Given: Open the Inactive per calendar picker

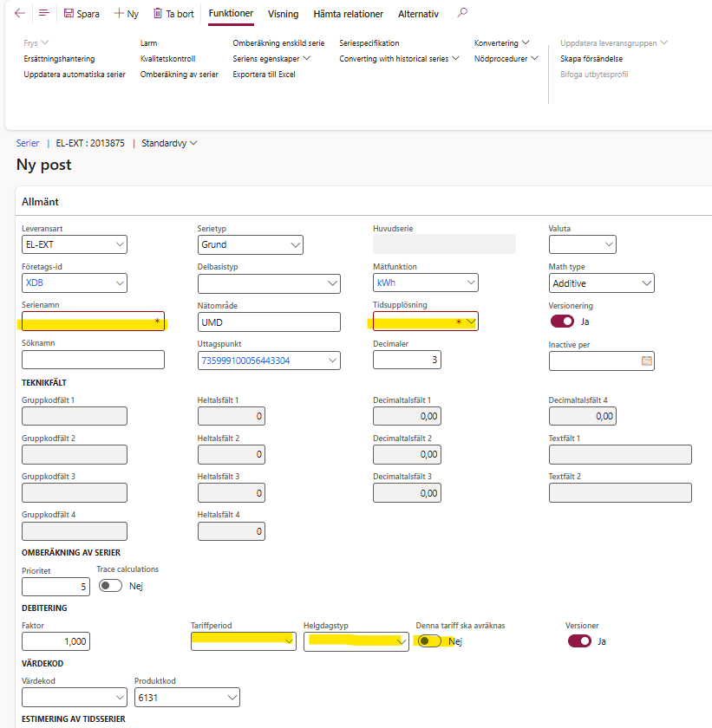Looking at the screenshot, I should click(646, 361).
